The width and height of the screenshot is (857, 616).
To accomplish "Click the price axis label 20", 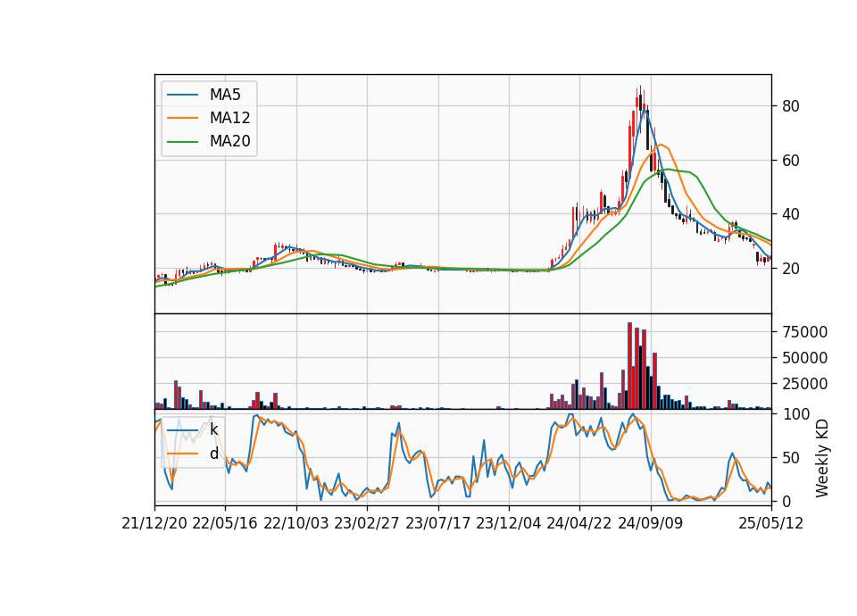I will (790, 269).
